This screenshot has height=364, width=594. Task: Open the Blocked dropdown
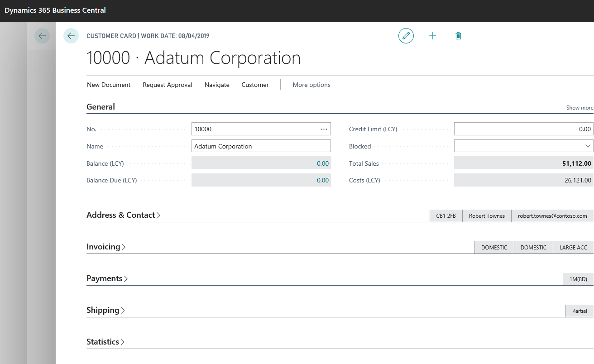588,146
